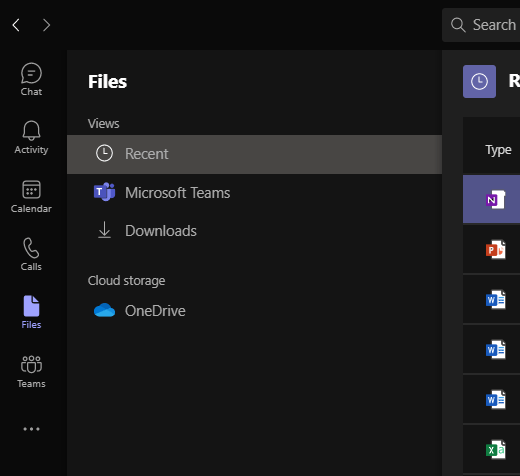This screenshot has height=476, width=520.
Task: Go back with the left arrow
Action: 16,25
